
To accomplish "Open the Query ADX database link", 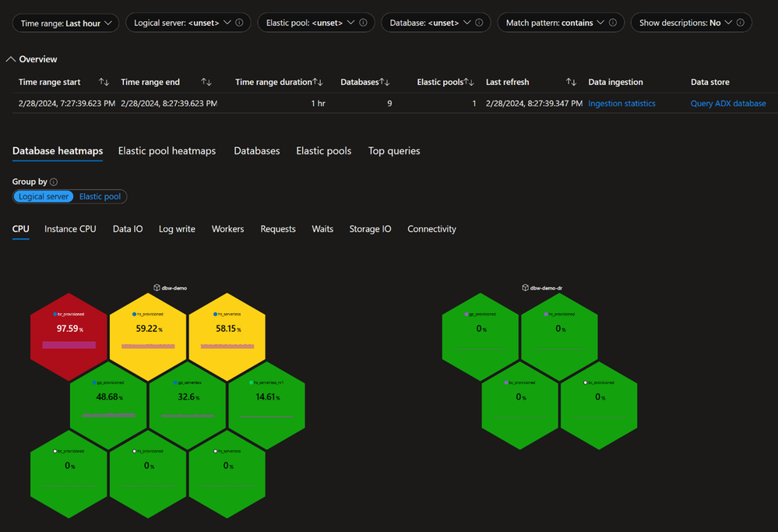I will (728, 104).
